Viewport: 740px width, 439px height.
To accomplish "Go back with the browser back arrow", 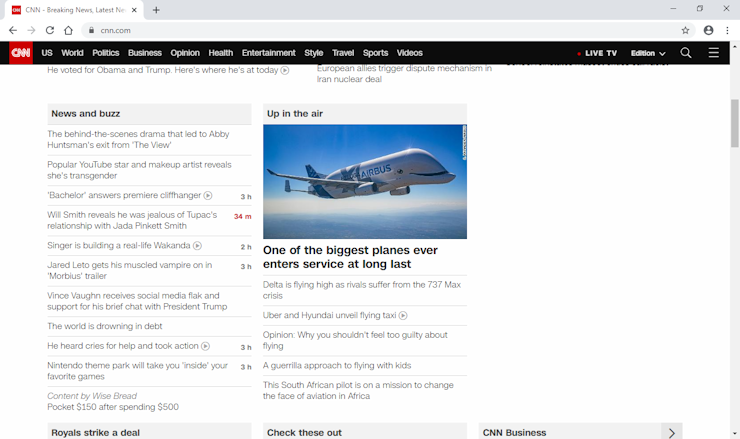I will tap(13, 30).
